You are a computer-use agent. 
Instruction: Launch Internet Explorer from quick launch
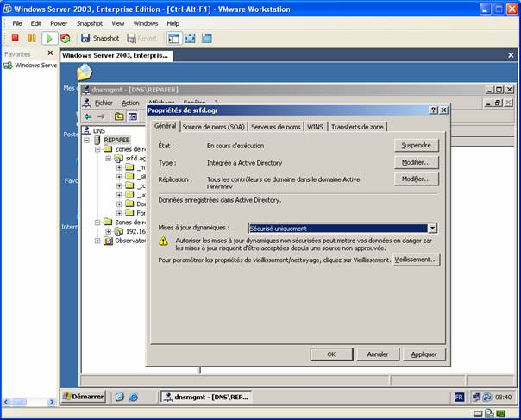(x=133, y=397)
